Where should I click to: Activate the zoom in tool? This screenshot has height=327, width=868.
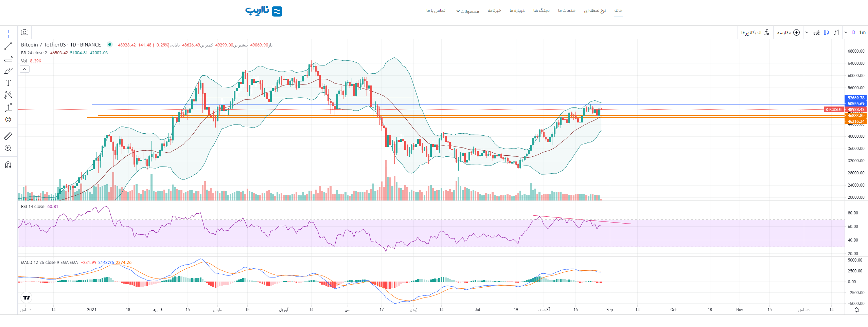click(x=8, y=148)
